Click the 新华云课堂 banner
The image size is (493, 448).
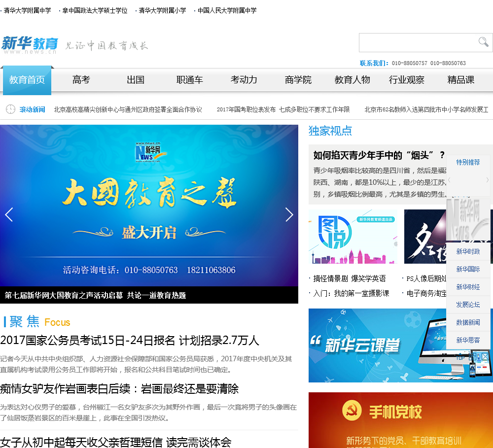tap(377, 345)
